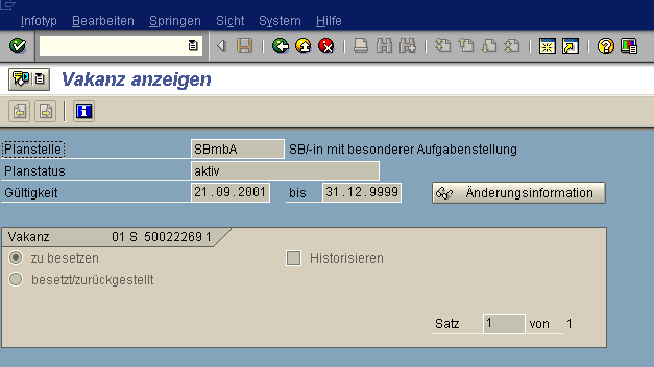Collapse the command field with left triangle
This screenshot has width=654, height=367.
tap(221, 45)
